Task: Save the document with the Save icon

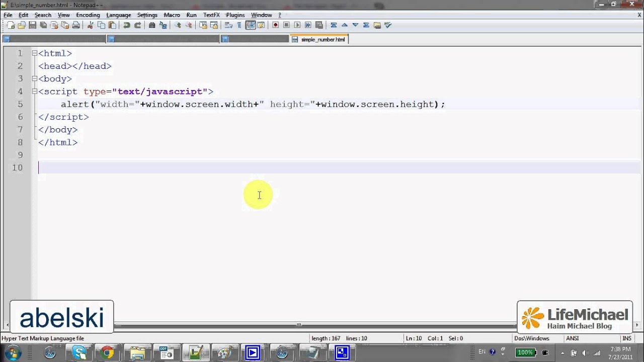Action: [x=33, y=25]
